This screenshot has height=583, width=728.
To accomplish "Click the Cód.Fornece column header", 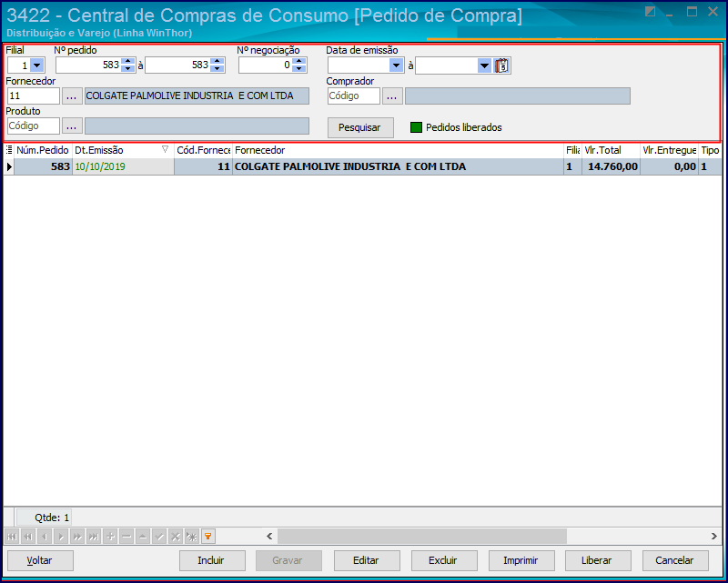I will tap(203, 150).
